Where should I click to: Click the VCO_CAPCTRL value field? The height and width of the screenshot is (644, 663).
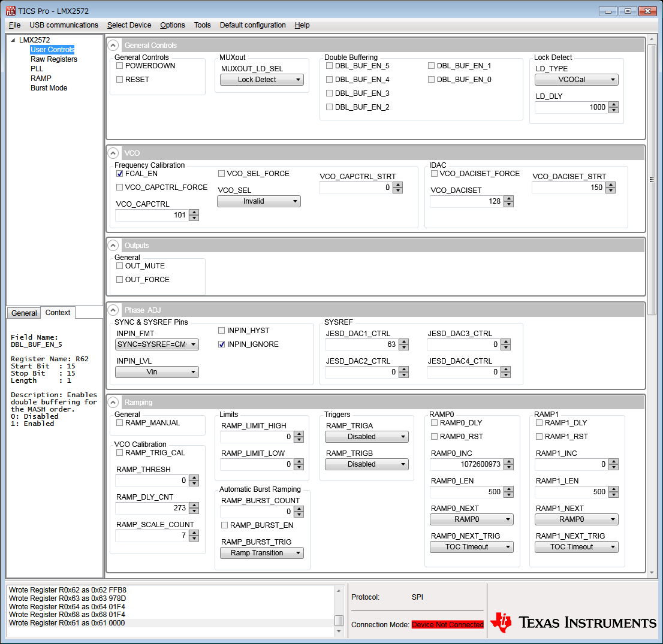(152, 215)
